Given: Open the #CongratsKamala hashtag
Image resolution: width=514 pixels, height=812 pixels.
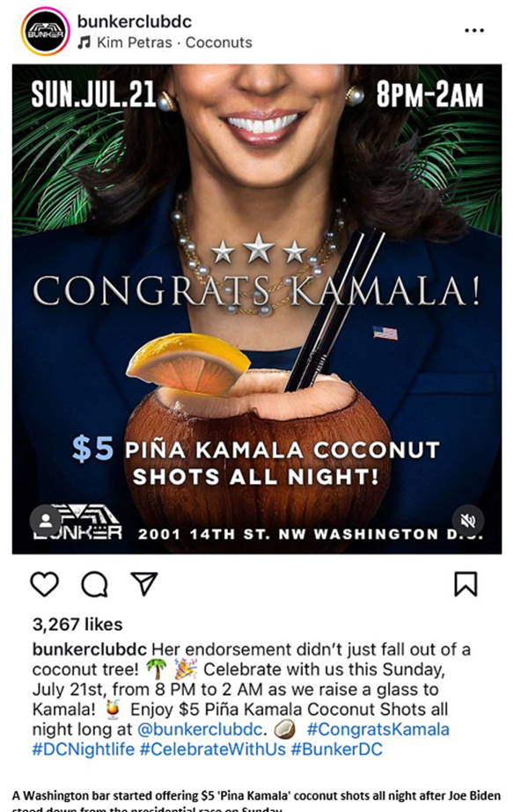Looking at the screenshot, I should click(x=378, y=729).
